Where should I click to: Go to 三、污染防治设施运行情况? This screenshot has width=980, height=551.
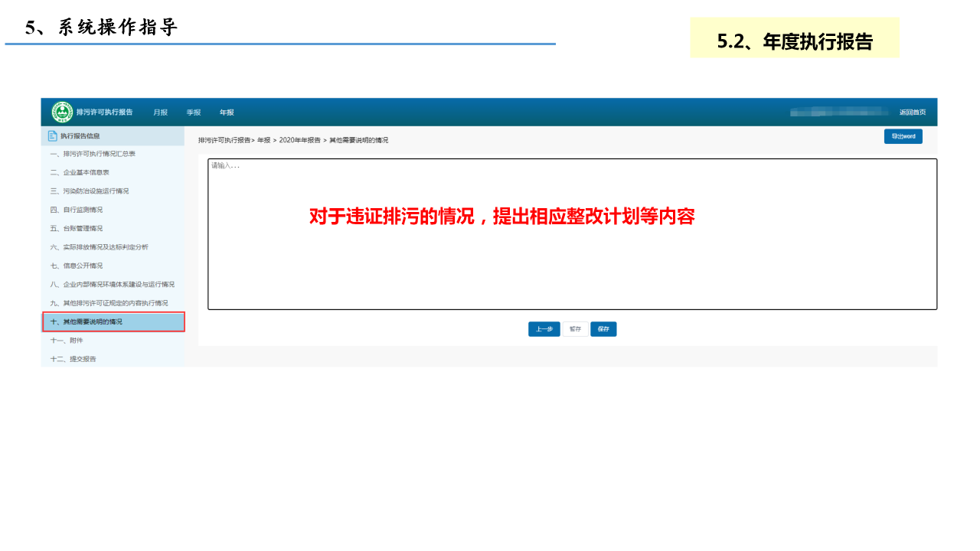tap(90, 191)
